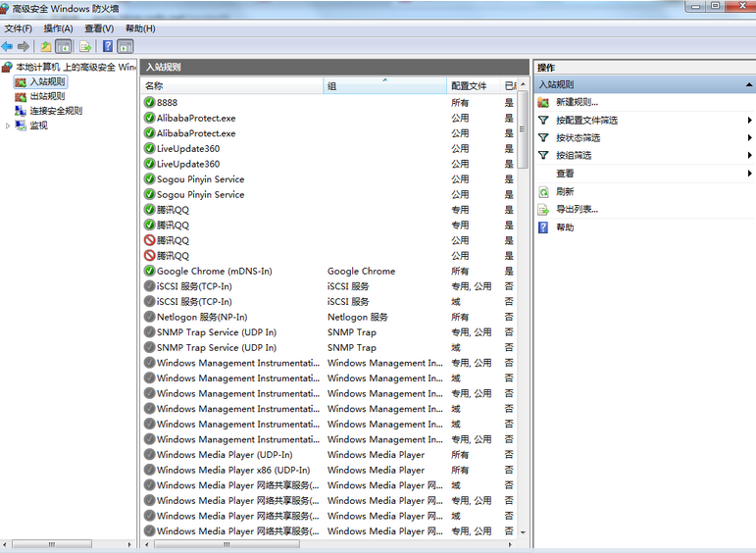Click the filter funnel icon beside 按状态筛选

[x=543, y=138]
